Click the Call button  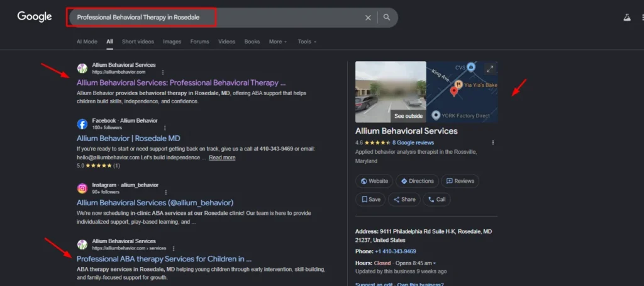click(436, 200)
